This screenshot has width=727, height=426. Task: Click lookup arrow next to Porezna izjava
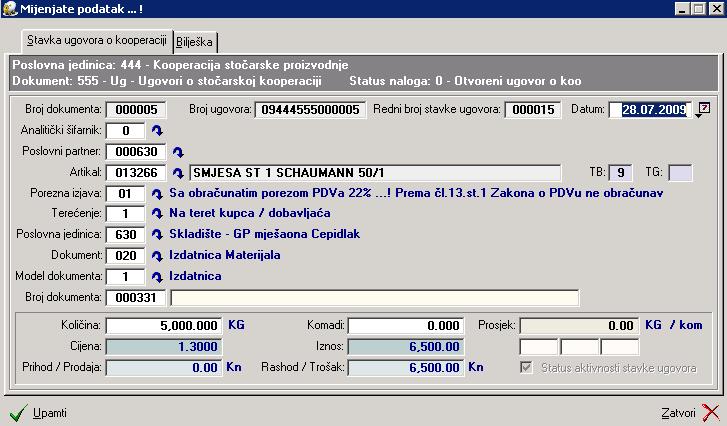(155, 193)
